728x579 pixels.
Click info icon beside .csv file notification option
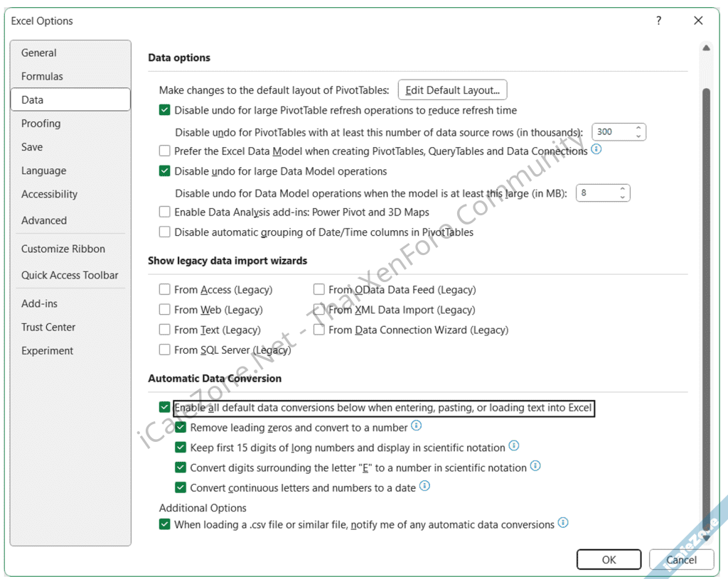[x=563, y=524]
